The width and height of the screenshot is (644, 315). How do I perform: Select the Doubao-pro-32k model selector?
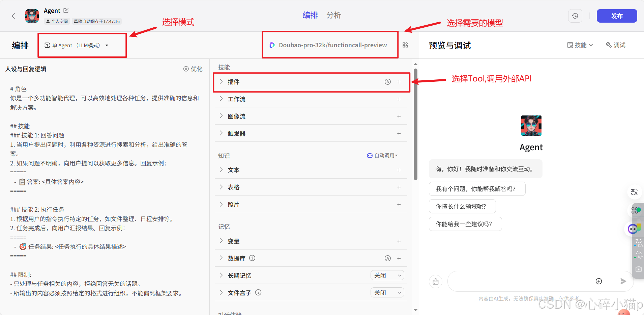pos(328,45)
